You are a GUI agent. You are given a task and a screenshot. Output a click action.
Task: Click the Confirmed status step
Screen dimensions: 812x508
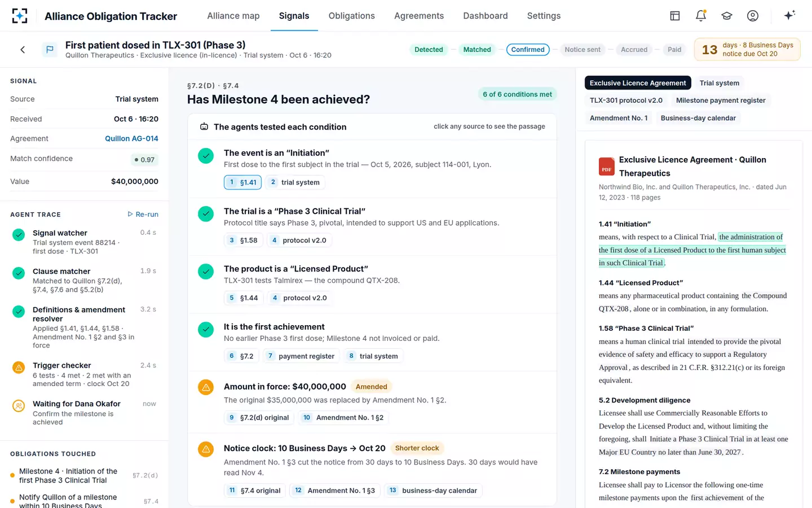(528, 50)
